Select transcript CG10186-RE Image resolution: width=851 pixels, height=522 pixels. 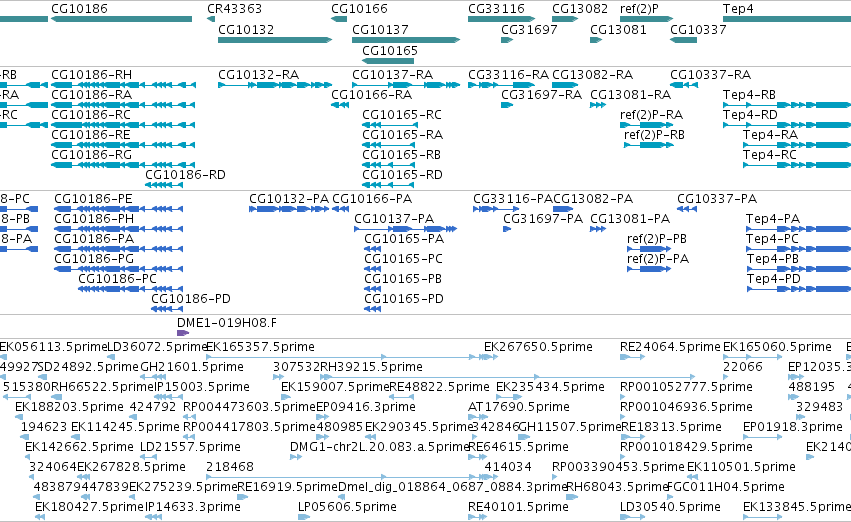pos(123,145)
